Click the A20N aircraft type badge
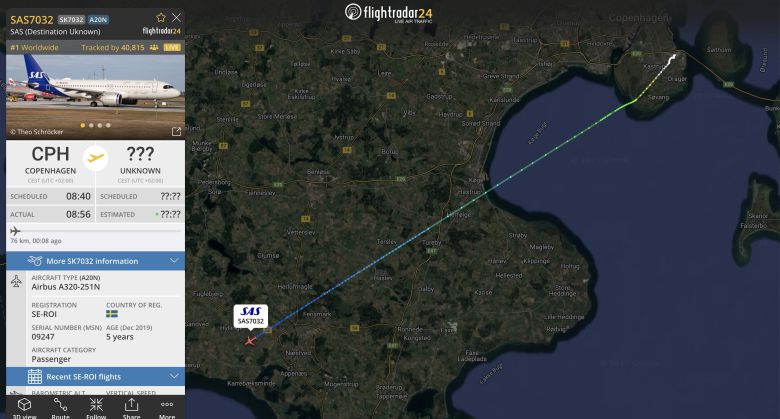780x419 pixels. click(x=98, y=19)
